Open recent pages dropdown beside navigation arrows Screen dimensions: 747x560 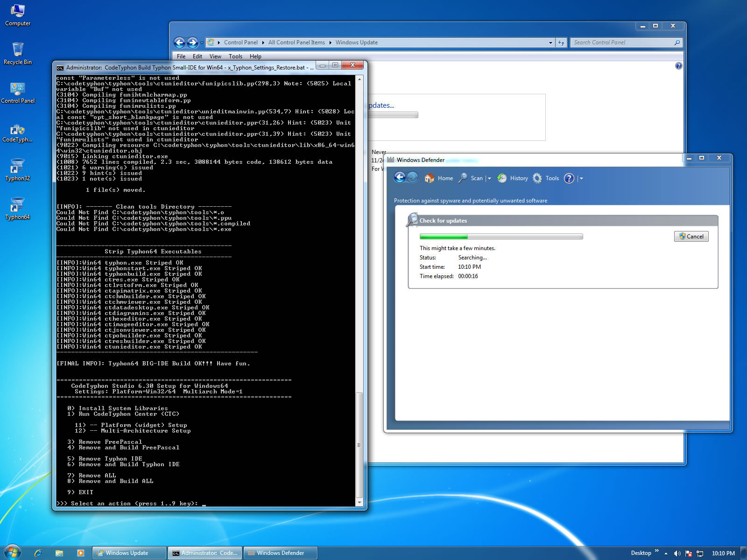(202, 43)
